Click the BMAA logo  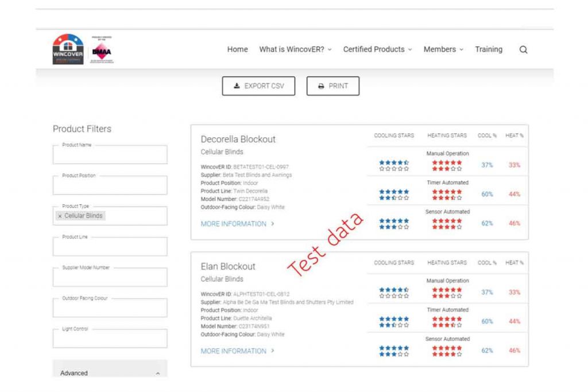102,50
